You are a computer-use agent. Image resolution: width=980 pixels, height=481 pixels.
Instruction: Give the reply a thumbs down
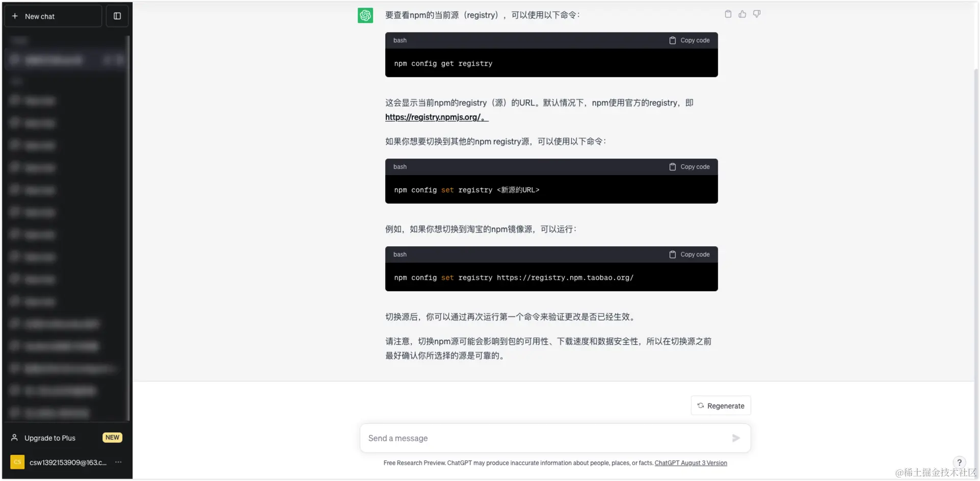point(757,14)
